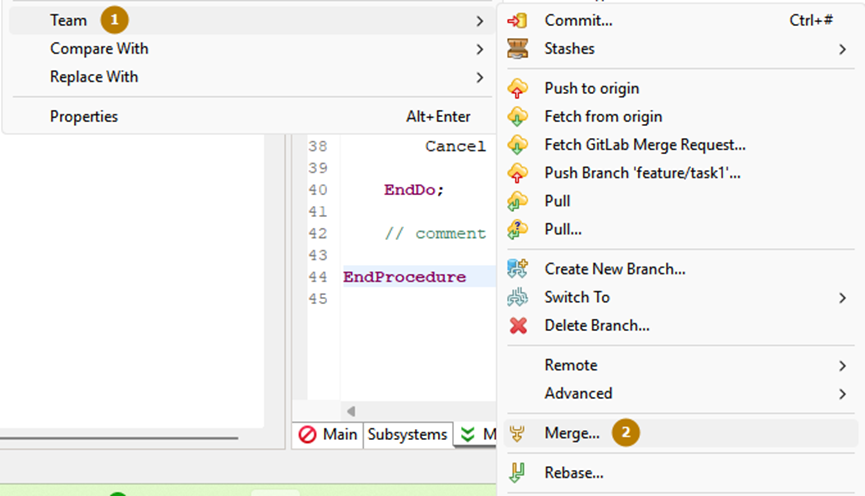Open the Team menu entry
Screen dimensions: 865x496
69,20
